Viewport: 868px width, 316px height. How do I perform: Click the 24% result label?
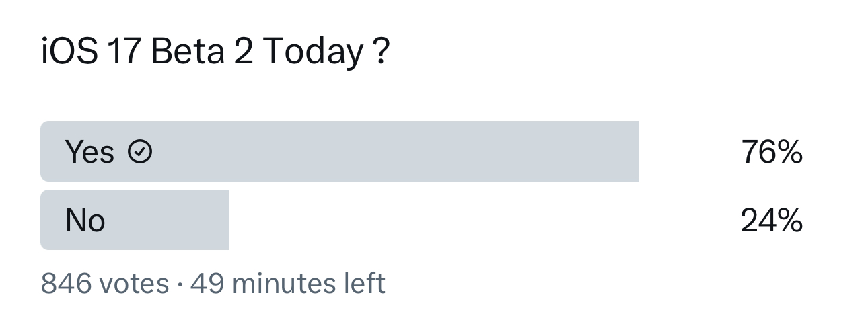coord(771,221)
